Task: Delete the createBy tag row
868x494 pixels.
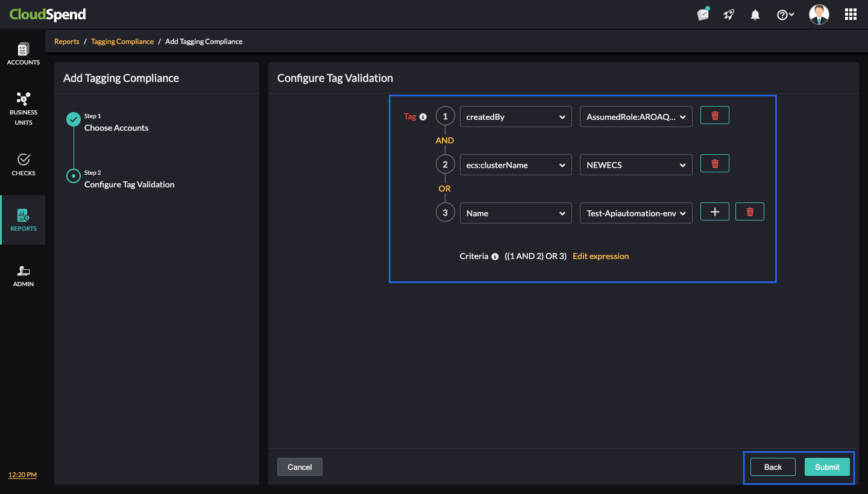Action: point(714,116)
